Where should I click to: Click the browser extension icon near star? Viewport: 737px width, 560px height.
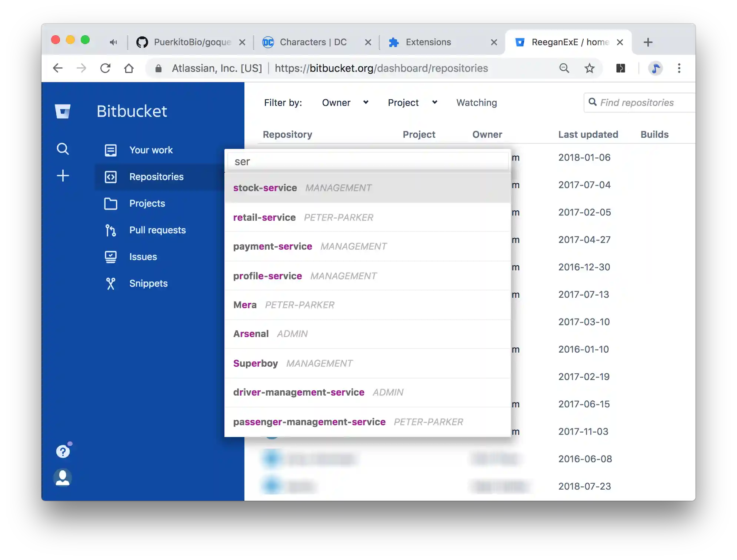pos(620,68)
